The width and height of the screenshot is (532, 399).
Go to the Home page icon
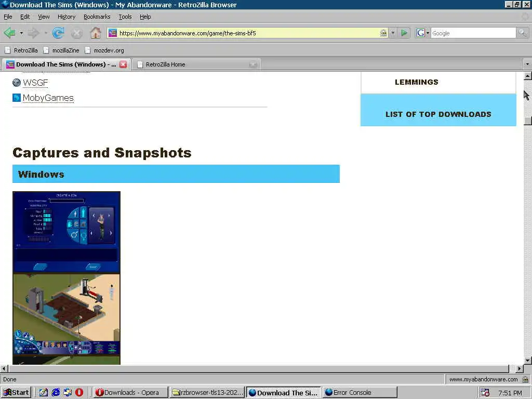(x=96, y=33)
